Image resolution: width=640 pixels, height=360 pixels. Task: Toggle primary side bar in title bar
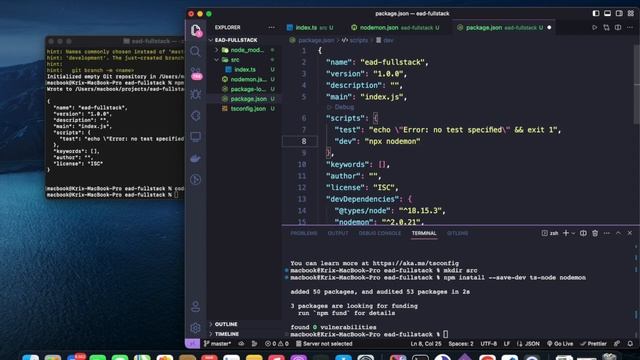596,13
